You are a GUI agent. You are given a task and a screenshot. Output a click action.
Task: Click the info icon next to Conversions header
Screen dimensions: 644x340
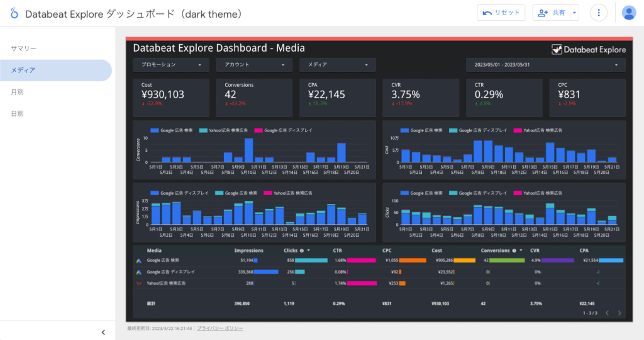[x=514, y=251]
